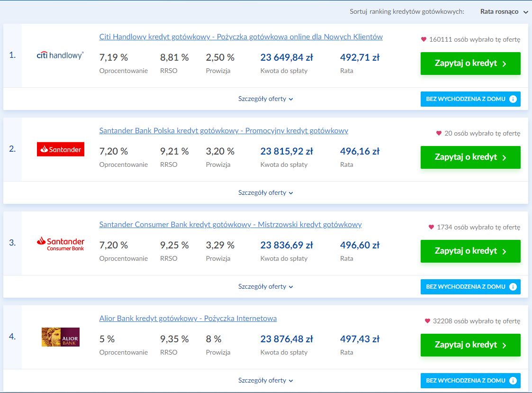Click 'Zapytaj o kredyt' for Citi Handlowy
This screenshot has width=532, height=393.
pos(470,64)
